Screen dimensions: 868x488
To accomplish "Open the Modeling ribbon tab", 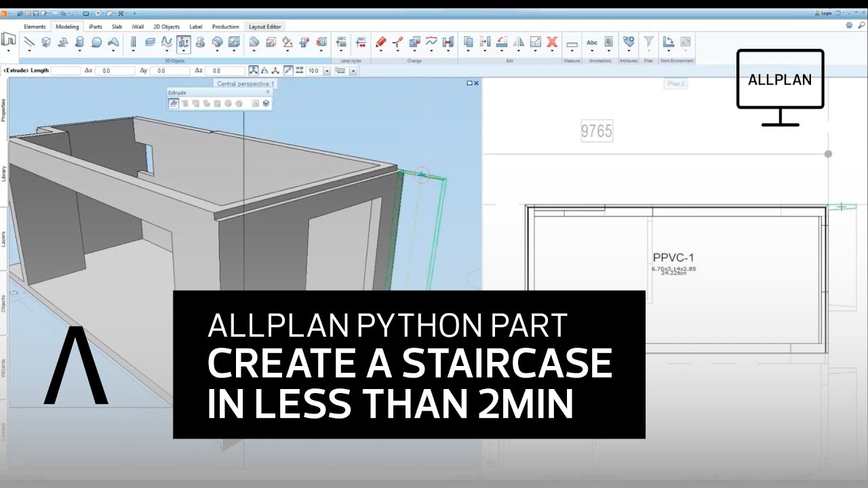I will (x=67, y=26).
